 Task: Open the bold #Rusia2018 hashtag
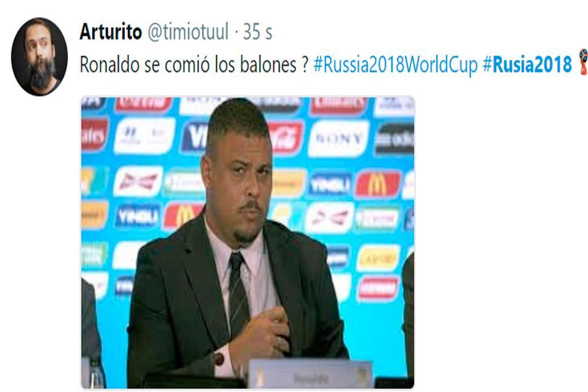[x=527, y=65]
